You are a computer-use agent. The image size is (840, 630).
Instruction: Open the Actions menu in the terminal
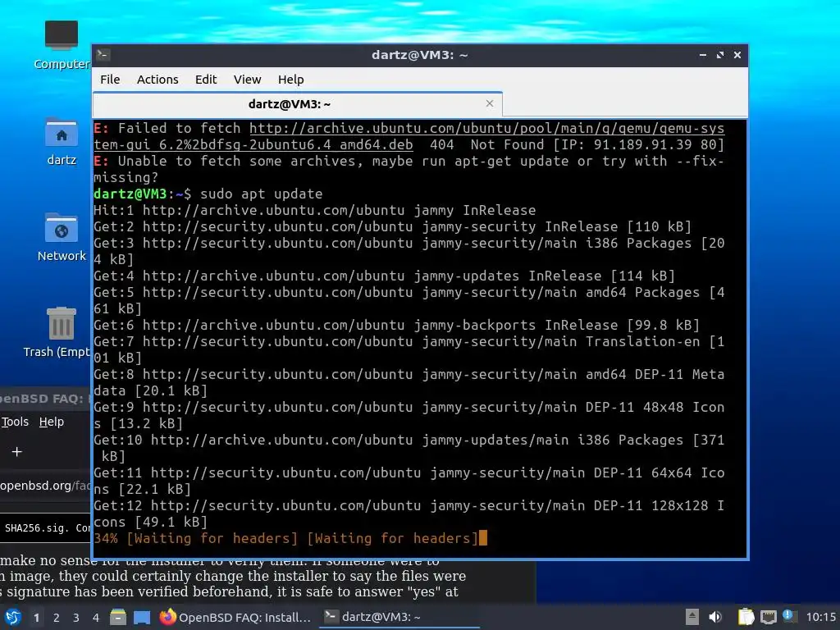[157, 80]
